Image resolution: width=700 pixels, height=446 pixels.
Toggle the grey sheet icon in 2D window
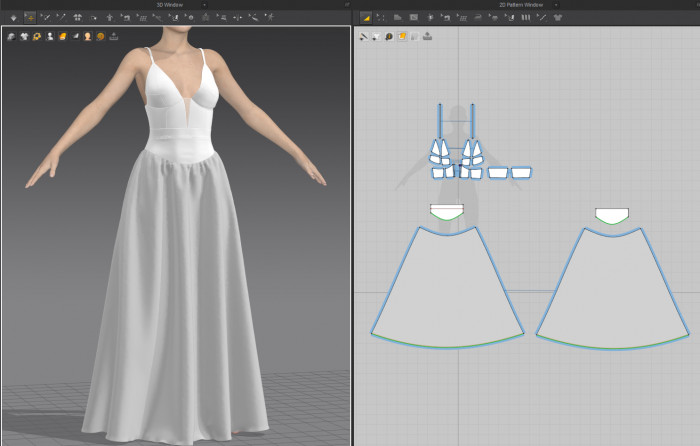point(415,37)
